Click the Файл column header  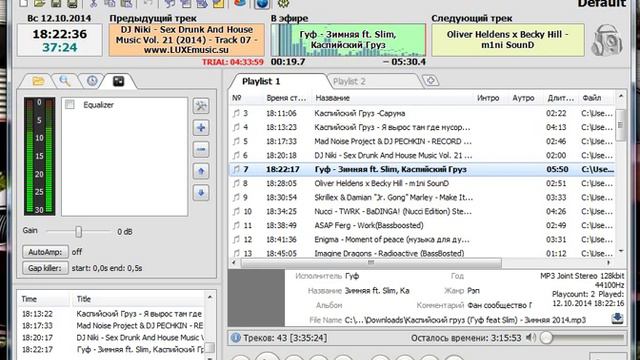point(592,98)
